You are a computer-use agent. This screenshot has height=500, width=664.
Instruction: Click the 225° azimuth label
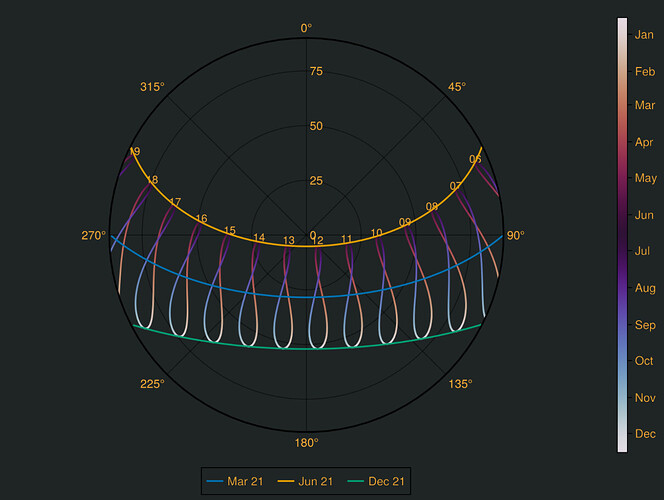[152, 384]
